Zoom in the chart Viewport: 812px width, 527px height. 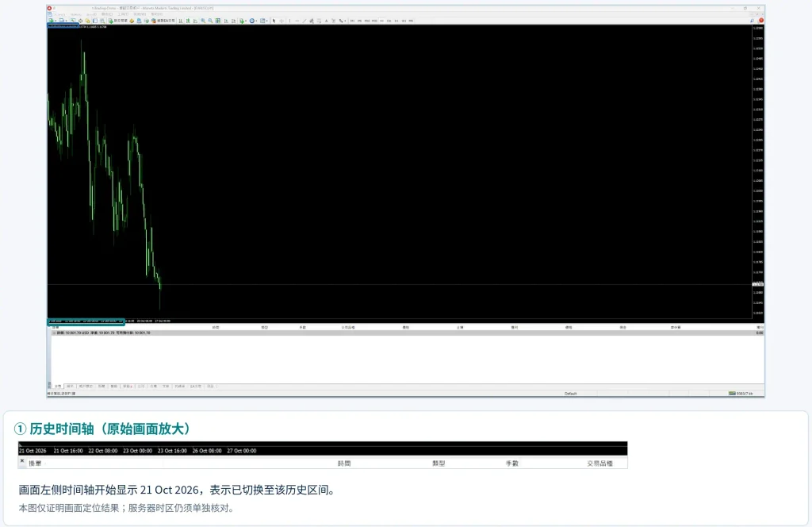point(203,21)
